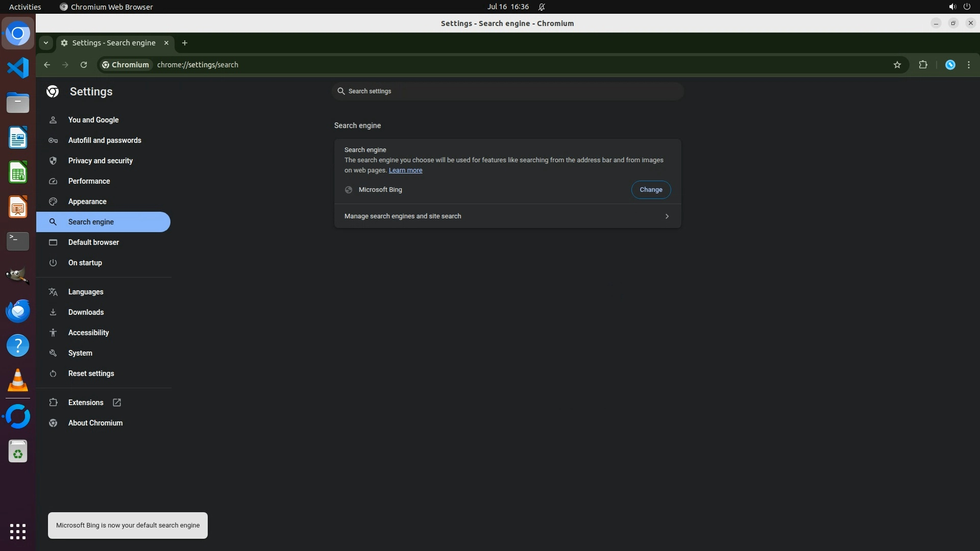The width and height of the screenshot is (980, 551).
Task: Open Chromium three-dot menu
Action: tap(969, 65)
